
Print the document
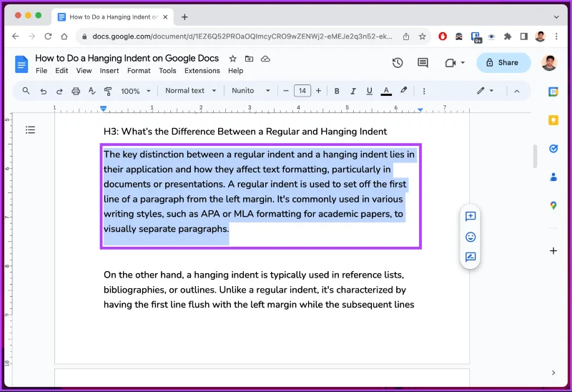point(76,91)
